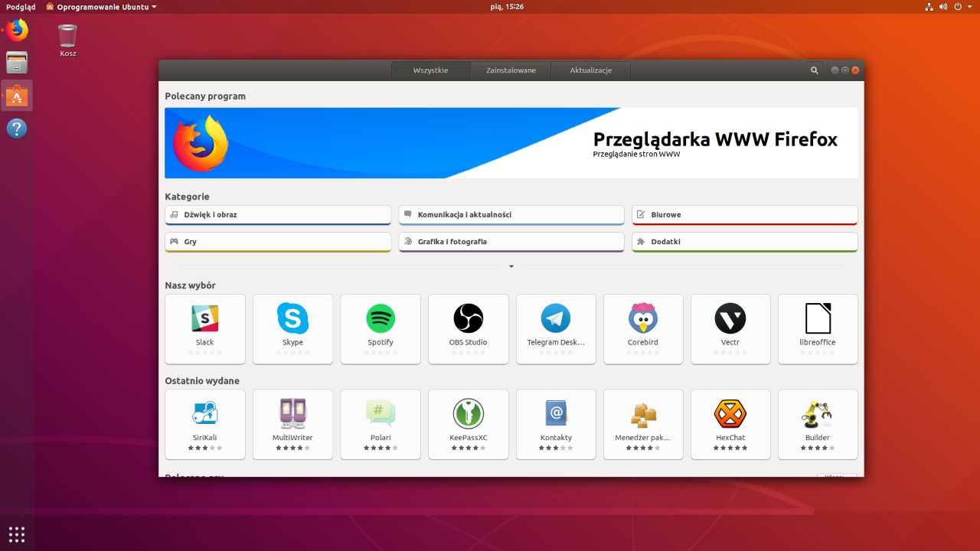
Task: Click Ubuntu Software icon in dock
Action: coord(17,96)
